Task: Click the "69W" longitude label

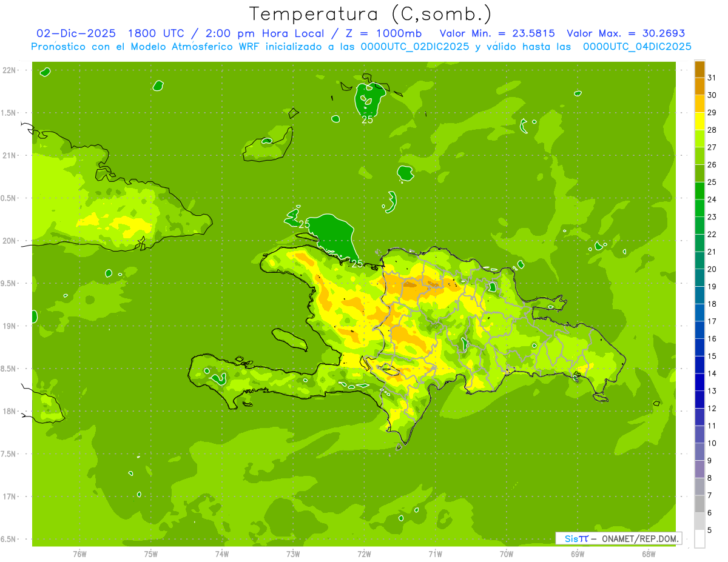Action: pos(578,555)
